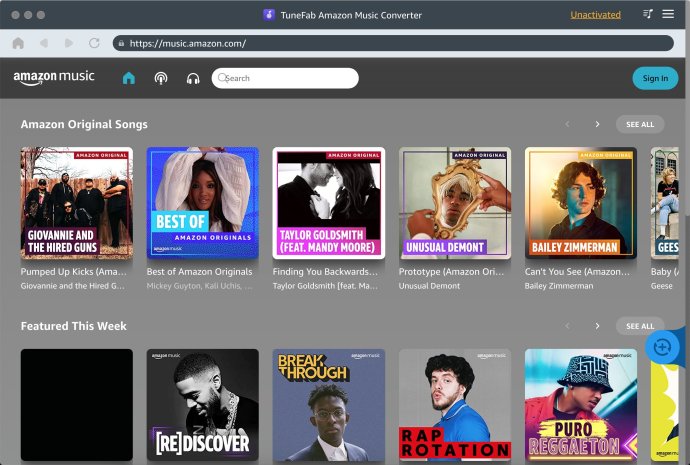The image size is (690, 465).
Task: Open the music queue list icon
Action: tap(647, 14)
